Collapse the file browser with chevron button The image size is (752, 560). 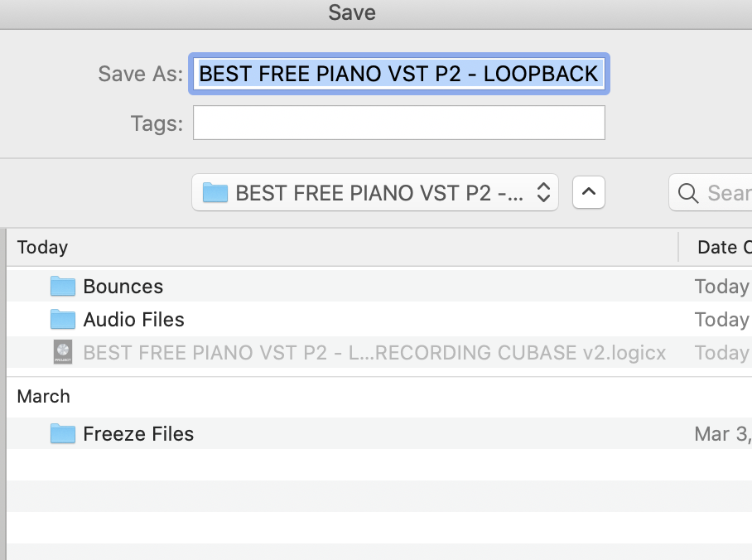[x=588, y=193]
